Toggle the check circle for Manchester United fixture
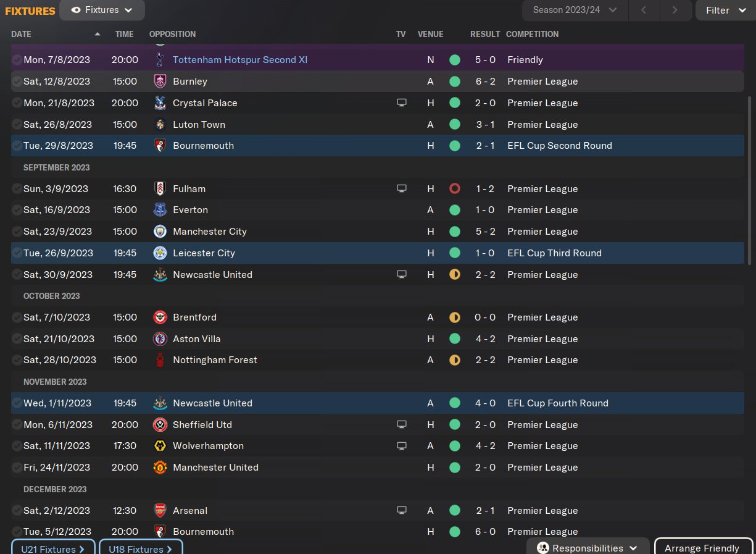 click(17, 468)
